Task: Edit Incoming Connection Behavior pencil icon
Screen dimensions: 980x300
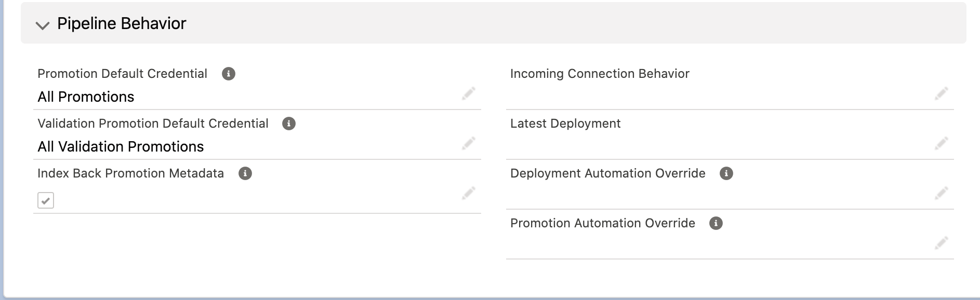Action: click(x=942, y=93)
